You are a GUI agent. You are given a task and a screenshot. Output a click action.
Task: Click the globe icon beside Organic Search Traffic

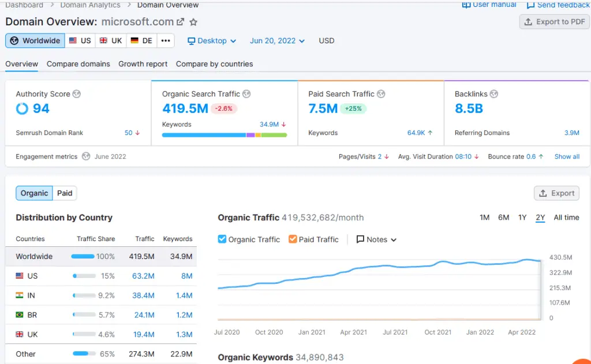pos(246,94)
